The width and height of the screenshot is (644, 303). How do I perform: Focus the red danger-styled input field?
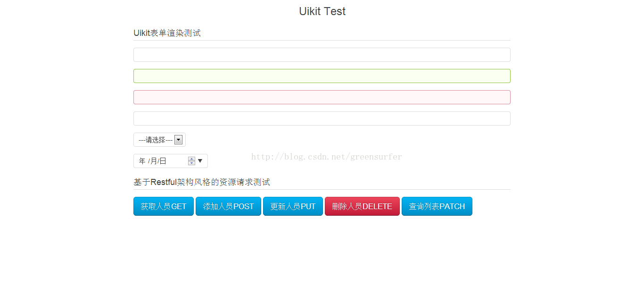coord(322,97)
